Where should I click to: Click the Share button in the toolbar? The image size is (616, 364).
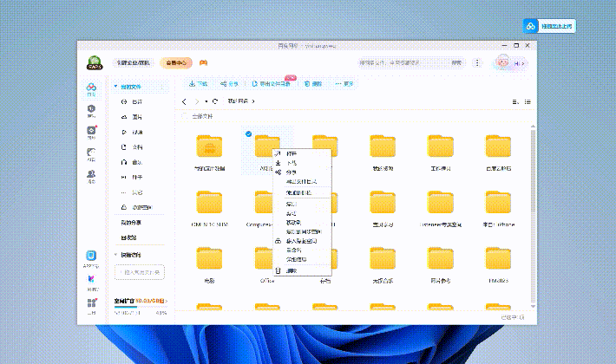click(229, 84)
